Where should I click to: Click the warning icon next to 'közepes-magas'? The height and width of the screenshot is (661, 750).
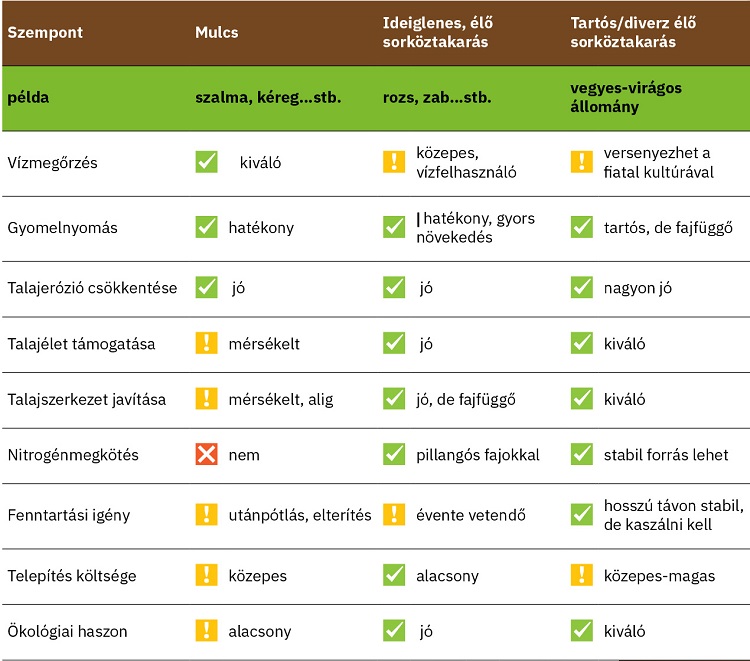pos(582,575)
